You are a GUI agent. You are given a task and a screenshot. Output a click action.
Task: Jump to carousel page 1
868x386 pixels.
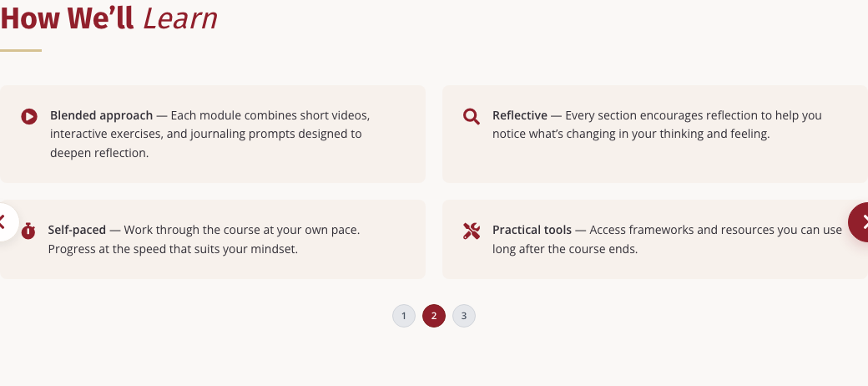[x=404, y=316]
